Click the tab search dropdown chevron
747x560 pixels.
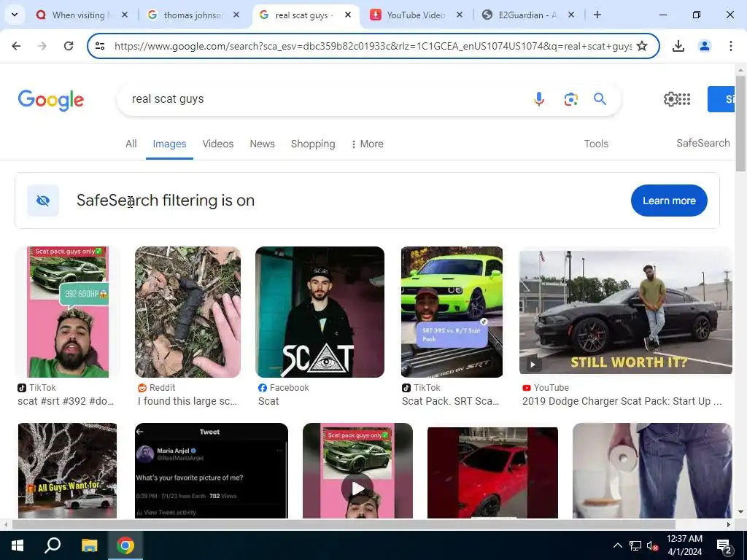(x=15, y=15)
